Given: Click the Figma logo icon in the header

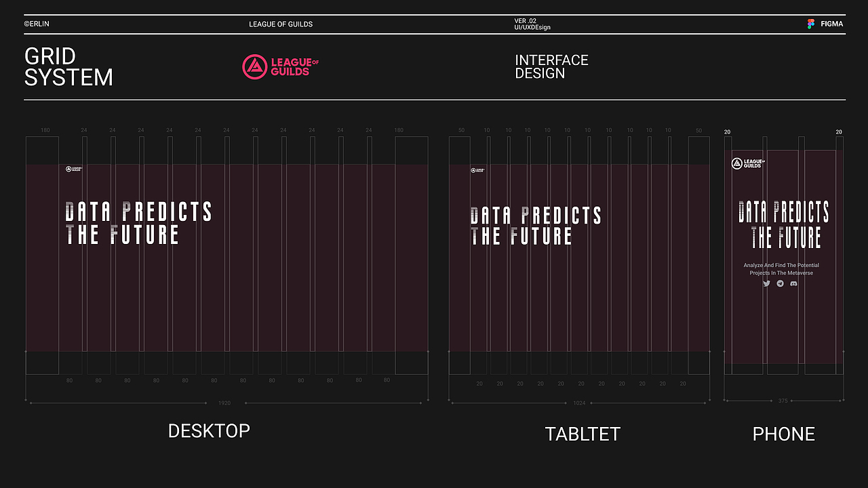Looking at the screenshot, I should pos(810,24).
